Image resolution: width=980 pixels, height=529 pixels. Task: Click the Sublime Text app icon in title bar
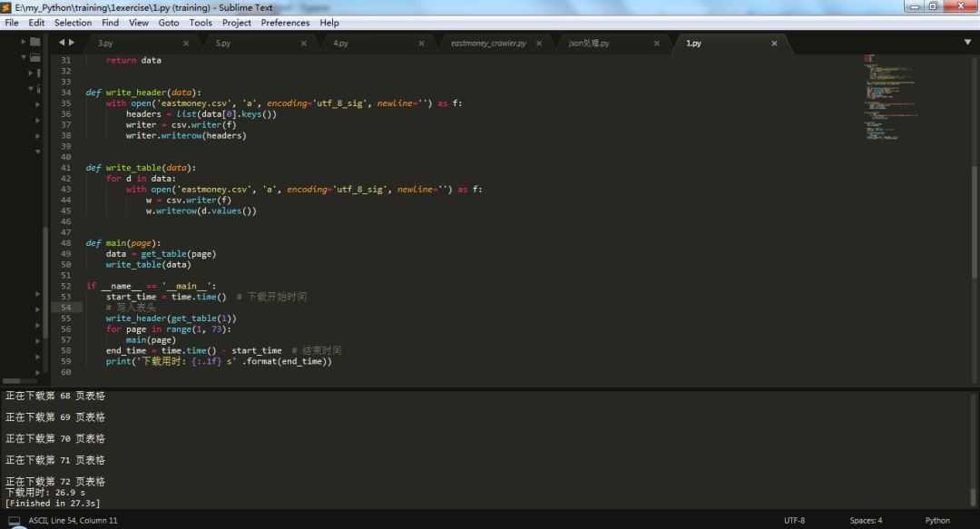point(7,7)
